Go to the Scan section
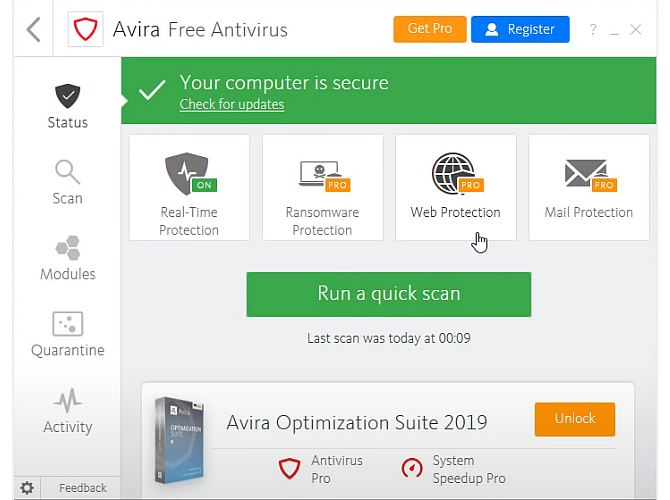Image resolution: width=670 pixels, height=500 pixels. (x=67, y=182)
